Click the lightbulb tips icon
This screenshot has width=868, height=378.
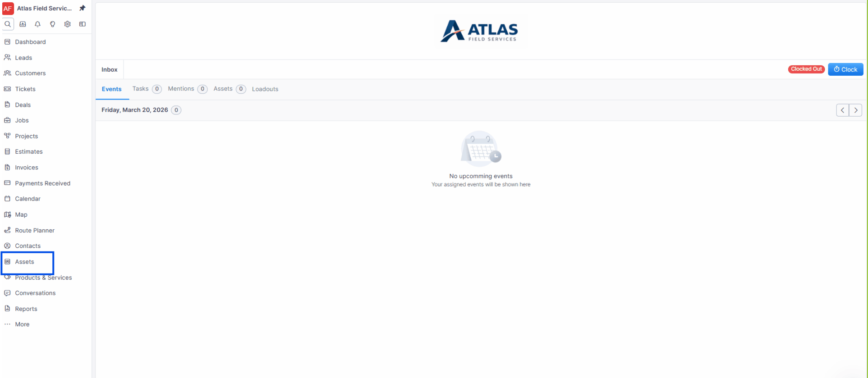[52, 24]
